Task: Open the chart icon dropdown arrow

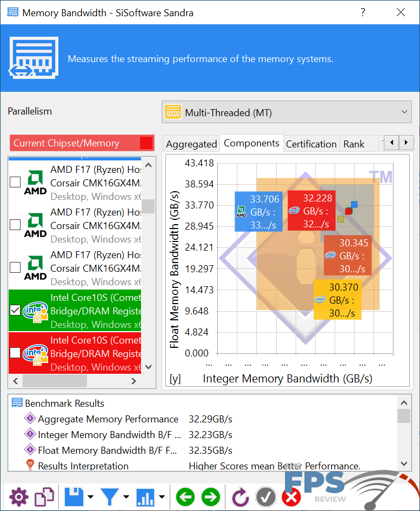Action: (162, 497)
